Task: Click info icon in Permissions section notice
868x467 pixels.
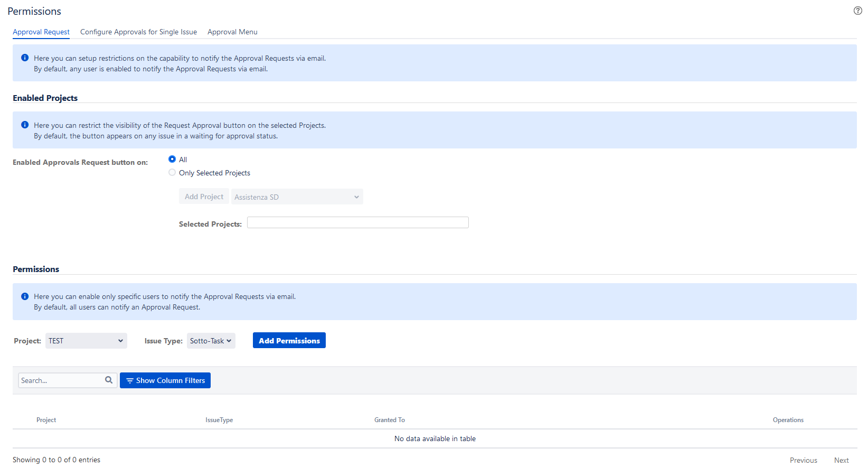Action: pyautogui.click(x=25, y=296)
